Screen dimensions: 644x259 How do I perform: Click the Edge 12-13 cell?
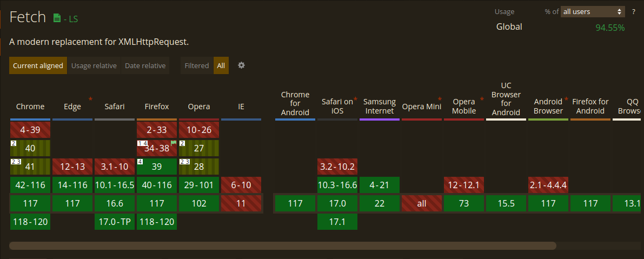(x=72, y=167)
